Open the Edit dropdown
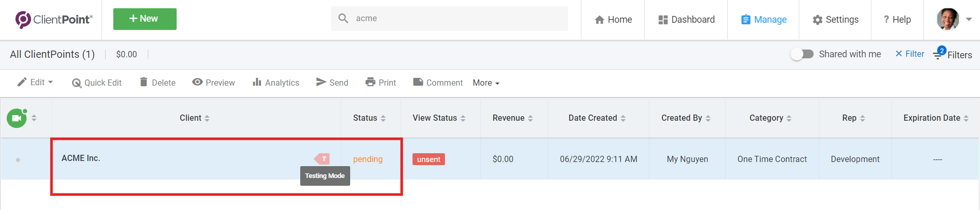 point(35,83)
